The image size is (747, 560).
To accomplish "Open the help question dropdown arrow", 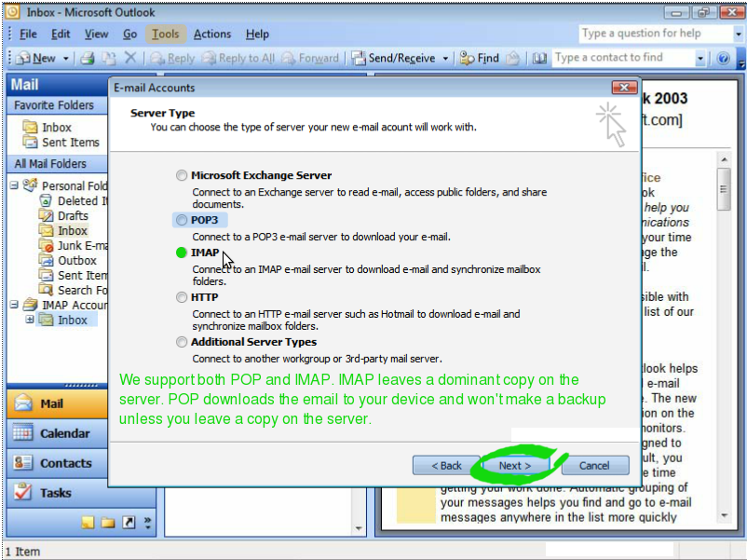I will pyautogui.click(x=738, y=34).
